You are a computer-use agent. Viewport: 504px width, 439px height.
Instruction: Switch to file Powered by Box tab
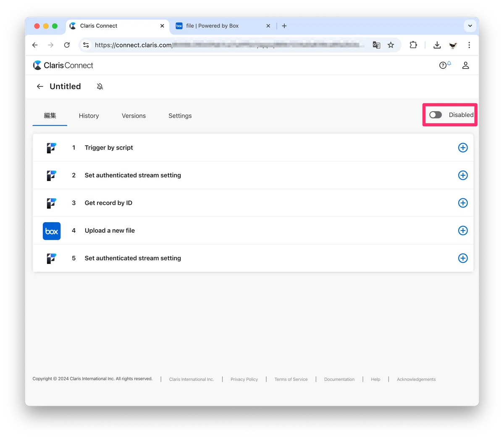223,26
